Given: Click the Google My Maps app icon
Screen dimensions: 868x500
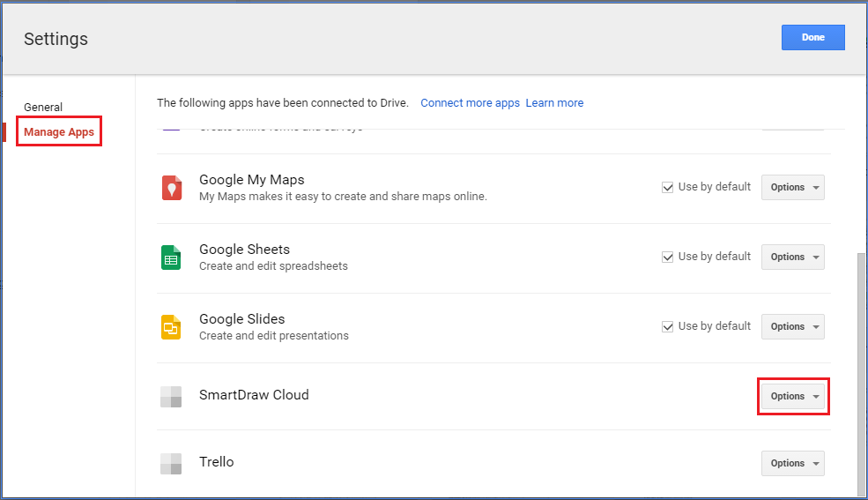Looking at the screenshot, I should [x=172, y=188].
